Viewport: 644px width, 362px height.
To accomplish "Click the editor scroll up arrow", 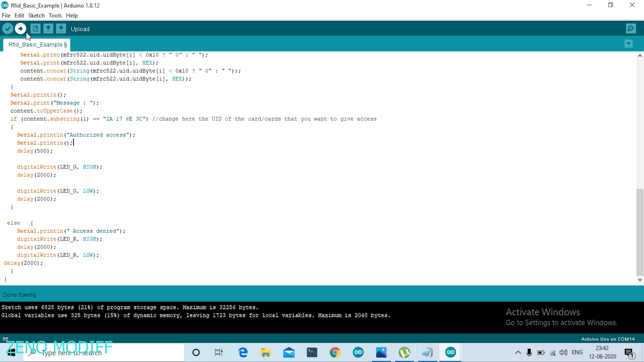I will [x=640, y=56].
